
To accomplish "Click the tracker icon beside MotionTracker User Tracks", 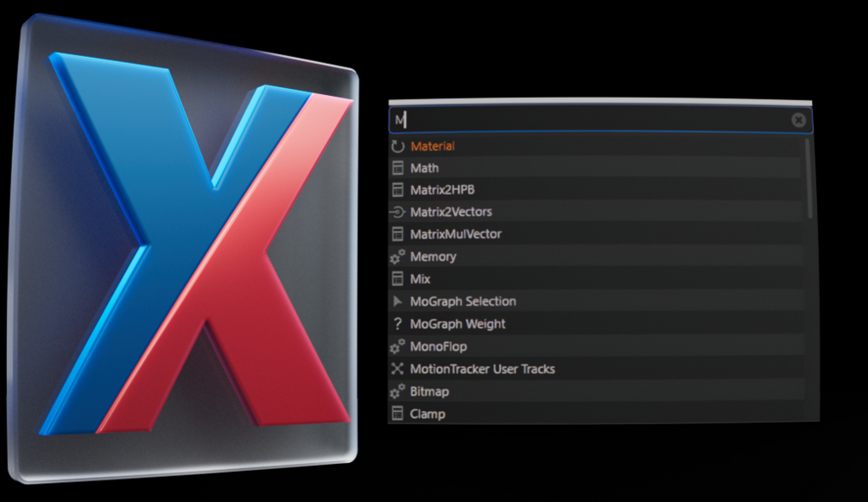I will [x=397, y=369].
